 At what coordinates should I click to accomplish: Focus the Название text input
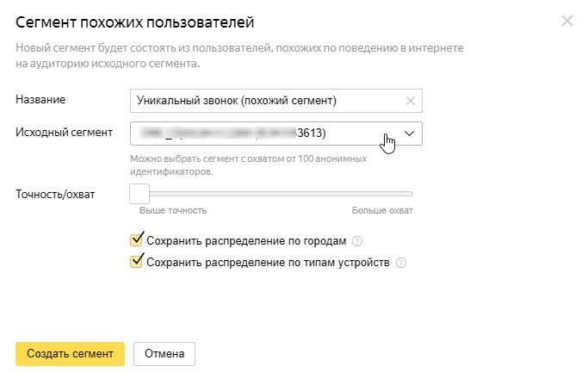tap(263, 101)
